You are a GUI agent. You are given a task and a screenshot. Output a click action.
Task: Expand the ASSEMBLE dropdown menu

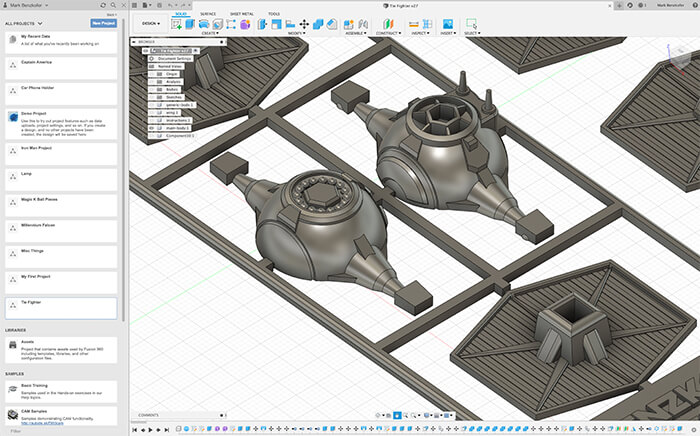coord(355,33)
